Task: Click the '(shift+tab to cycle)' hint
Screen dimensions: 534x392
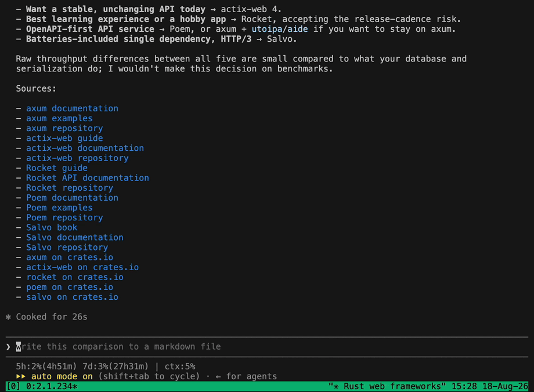Action: (x=149, y=377)
